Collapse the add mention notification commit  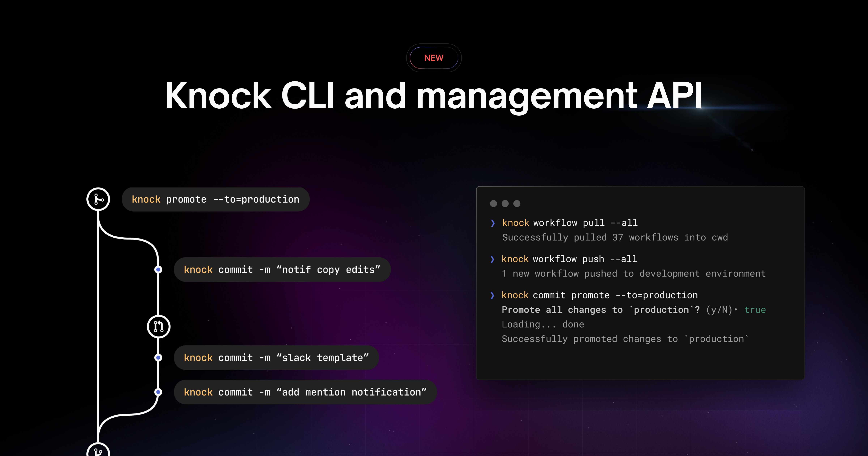click(305, 392)
